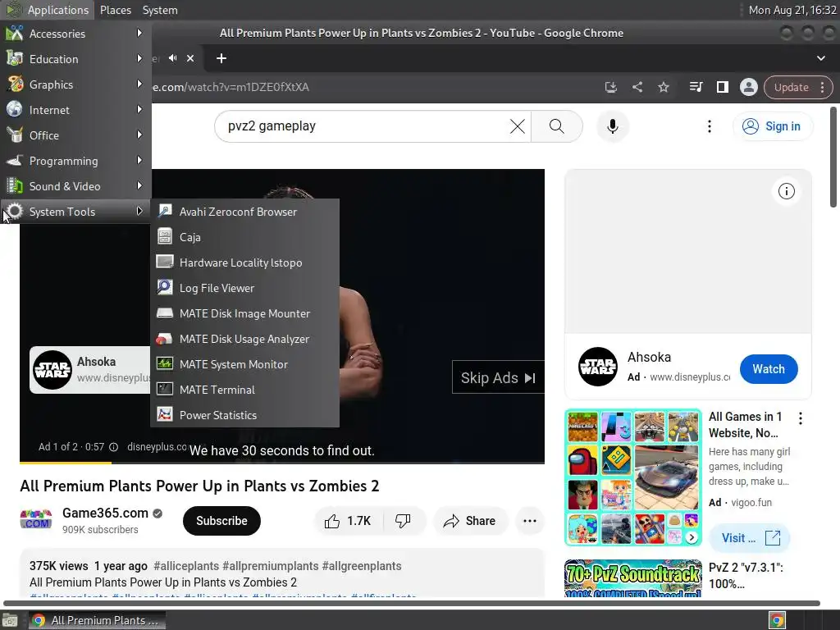The image size is (840, 630).
Task: Launch Avahi Zeroconf Browser
Action: [x=244, y=212]
